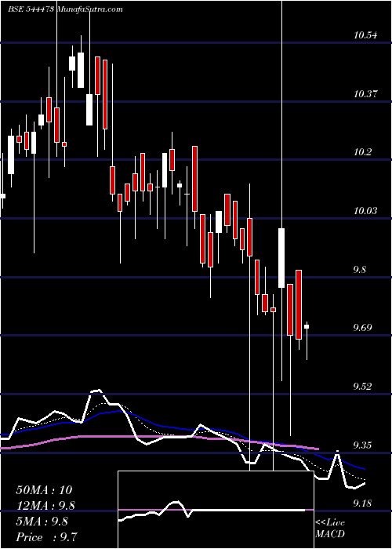Click the 10.03 price axis label
This screenshot has height=549, width=392.
pos(365,211)
